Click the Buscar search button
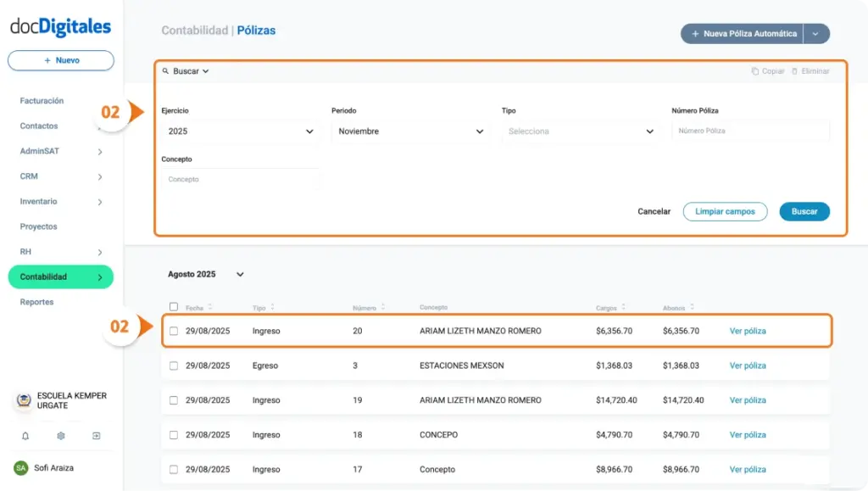 pos(804,211)
